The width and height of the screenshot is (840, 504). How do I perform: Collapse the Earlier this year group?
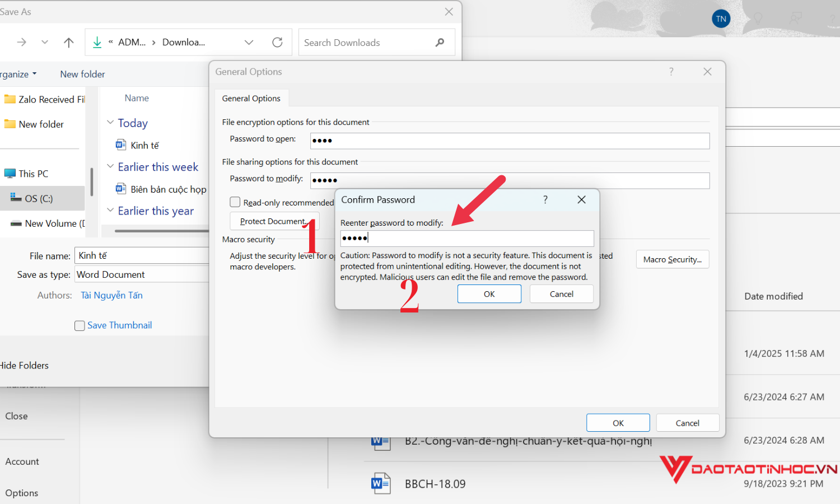110,211
